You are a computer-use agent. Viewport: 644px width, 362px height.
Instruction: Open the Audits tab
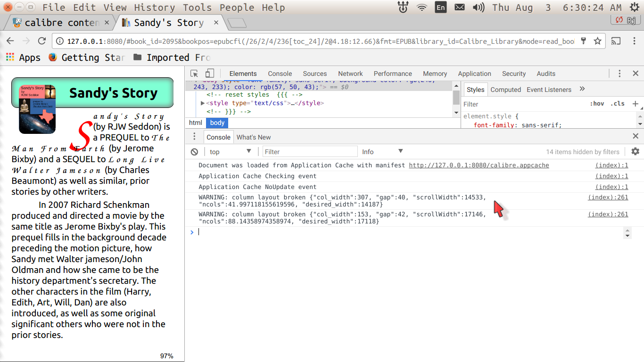click(x=546, y=74)
